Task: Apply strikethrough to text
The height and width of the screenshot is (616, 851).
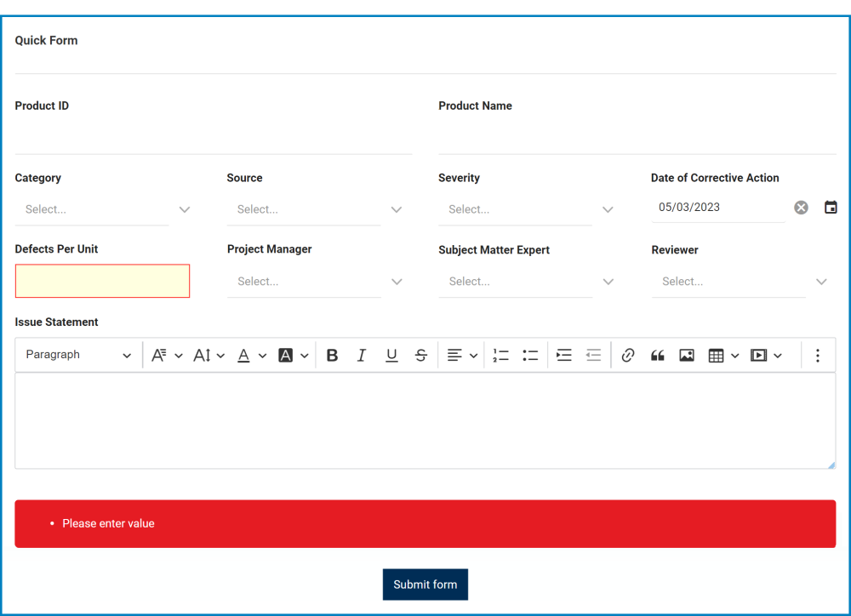Action: click(x=420, y=355)
